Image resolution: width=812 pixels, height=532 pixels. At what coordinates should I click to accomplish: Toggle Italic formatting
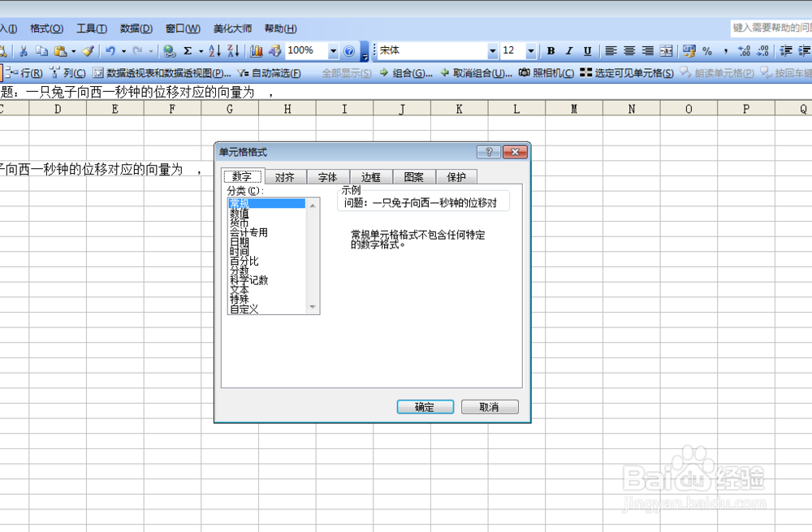click(x=569, y=51)
